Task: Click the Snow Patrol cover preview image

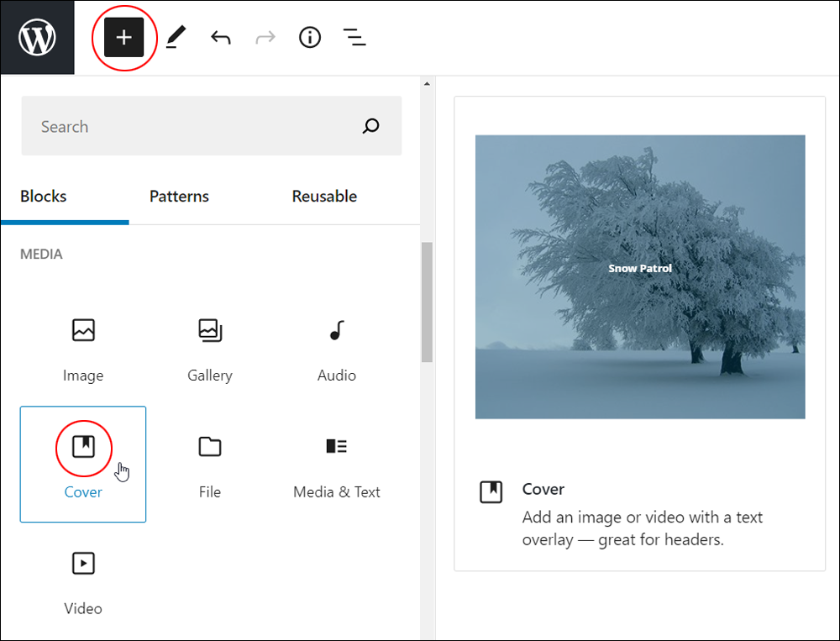Action: tap(640, 276)
